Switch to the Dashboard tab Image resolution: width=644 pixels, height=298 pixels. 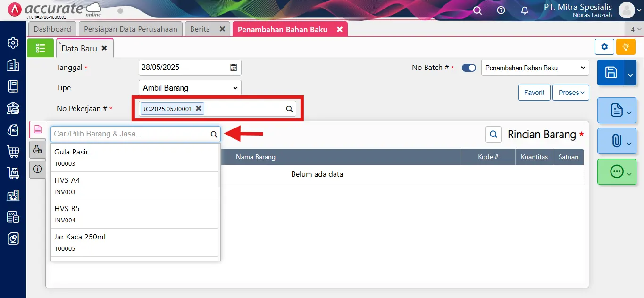52,29
